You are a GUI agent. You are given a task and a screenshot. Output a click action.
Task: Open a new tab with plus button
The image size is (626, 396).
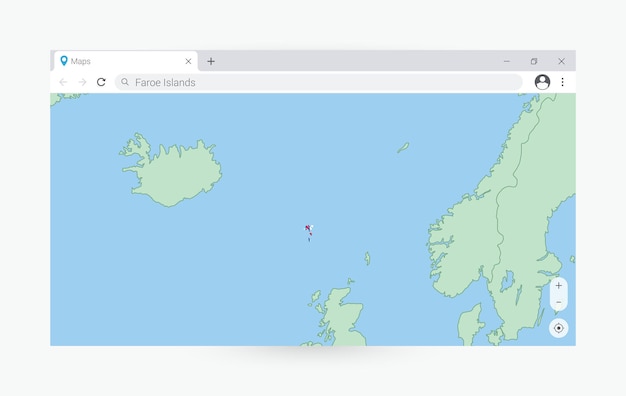(x=211, y=61)
